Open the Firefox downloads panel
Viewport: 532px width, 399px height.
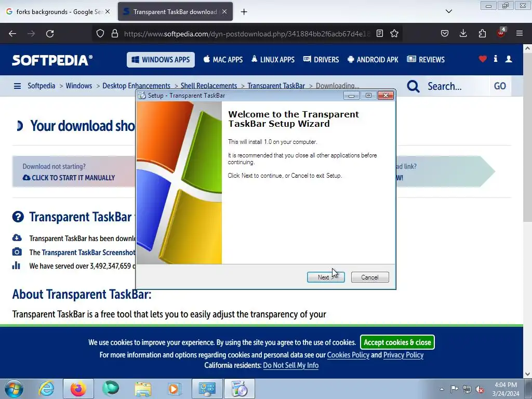point(463,34)
